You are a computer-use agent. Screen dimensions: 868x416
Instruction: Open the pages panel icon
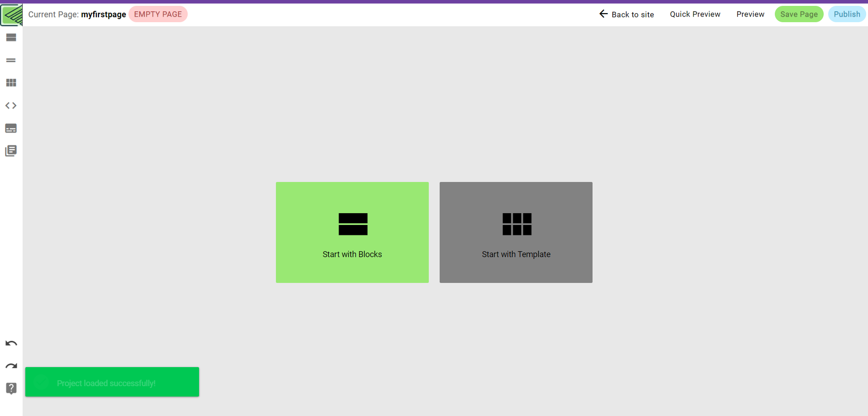click(11, 150)
